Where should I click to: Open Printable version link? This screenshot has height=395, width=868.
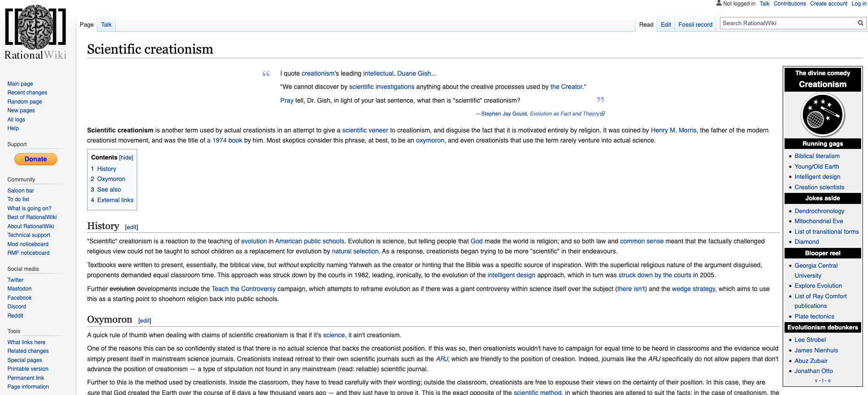tap(28, 369)
